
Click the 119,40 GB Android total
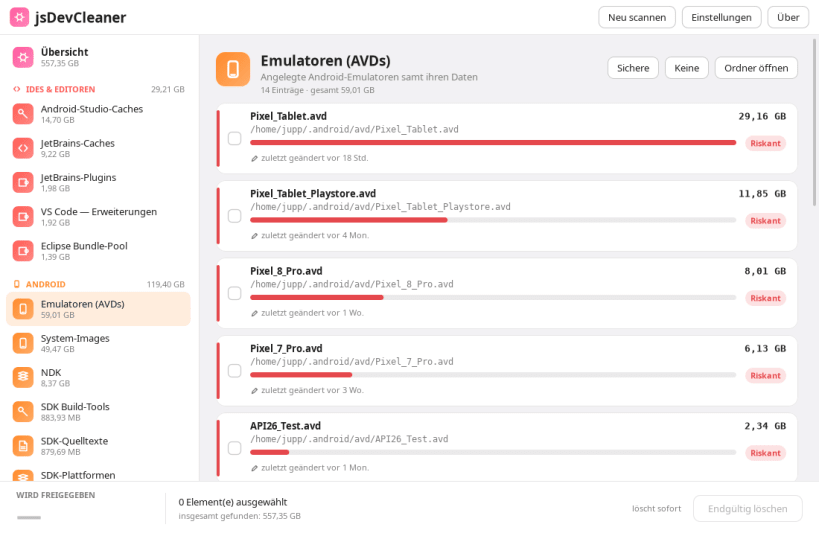166,284
